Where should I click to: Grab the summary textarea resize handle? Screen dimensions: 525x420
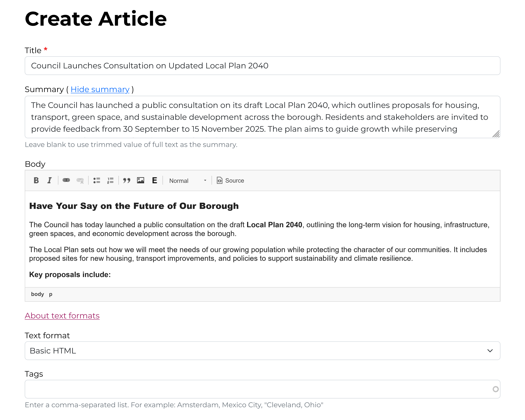(x=496, y=134)
